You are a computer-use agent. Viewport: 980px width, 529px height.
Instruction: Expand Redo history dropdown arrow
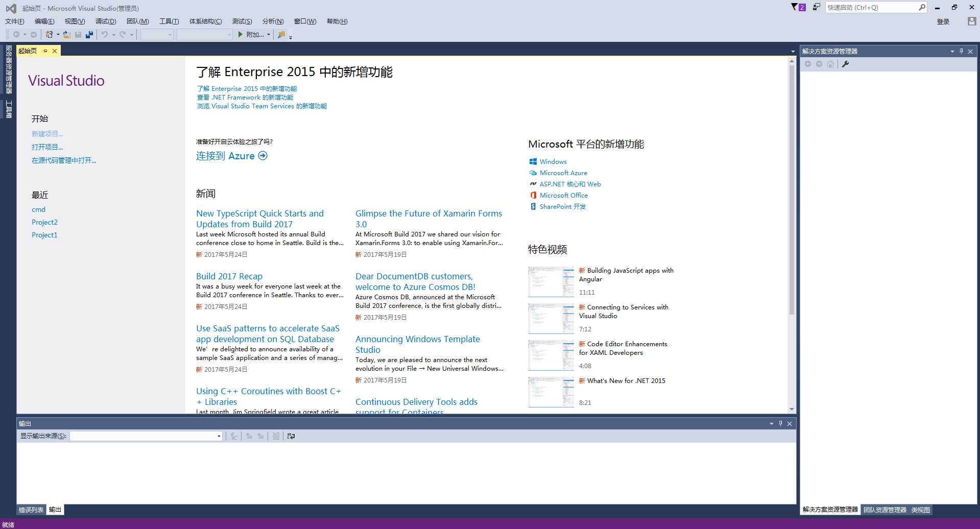pos(131,34)
